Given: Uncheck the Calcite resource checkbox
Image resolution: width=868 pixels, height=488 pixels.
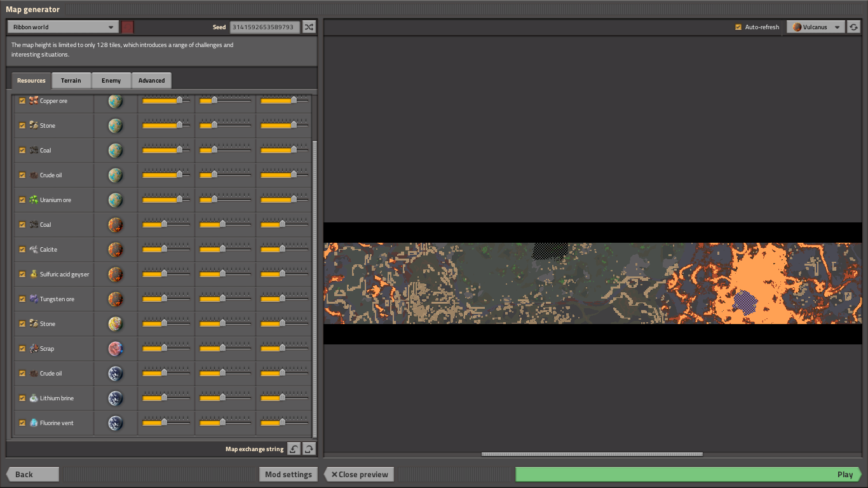Looking at the screenshot, I should [22, 250].
